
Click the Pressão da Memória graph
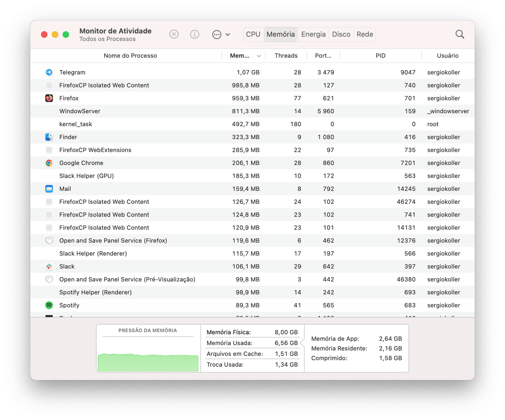point(148,362)
